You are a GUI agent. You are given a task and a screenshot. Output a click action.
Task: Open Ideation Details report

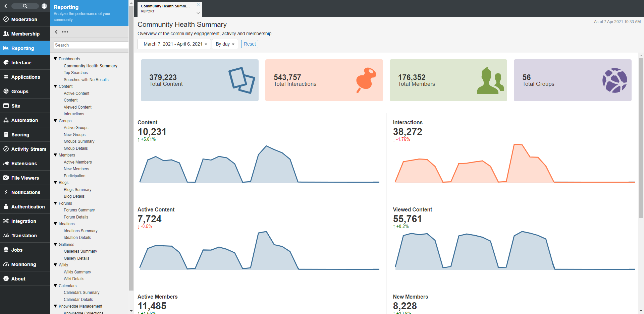point(77,238)
